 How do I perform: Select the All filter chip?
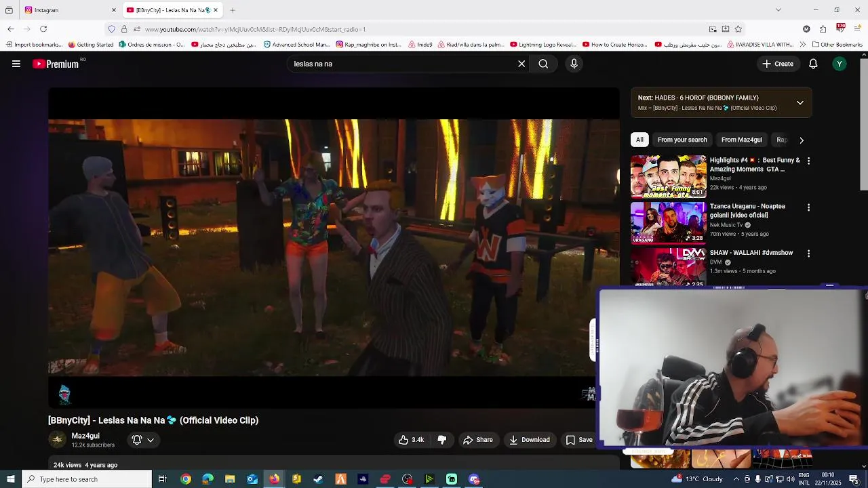point(639,140)
